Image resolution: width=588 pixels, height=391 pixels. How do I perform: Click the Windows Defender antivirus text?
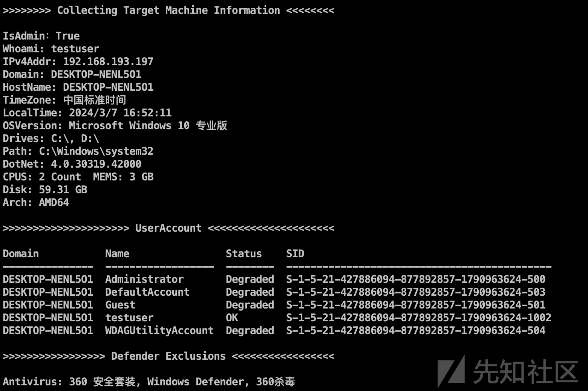[x=196, y=382]
